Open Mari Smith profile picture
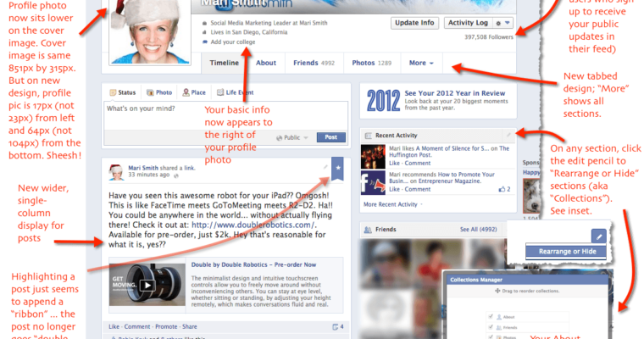The image size is (644, 339). 149,32
